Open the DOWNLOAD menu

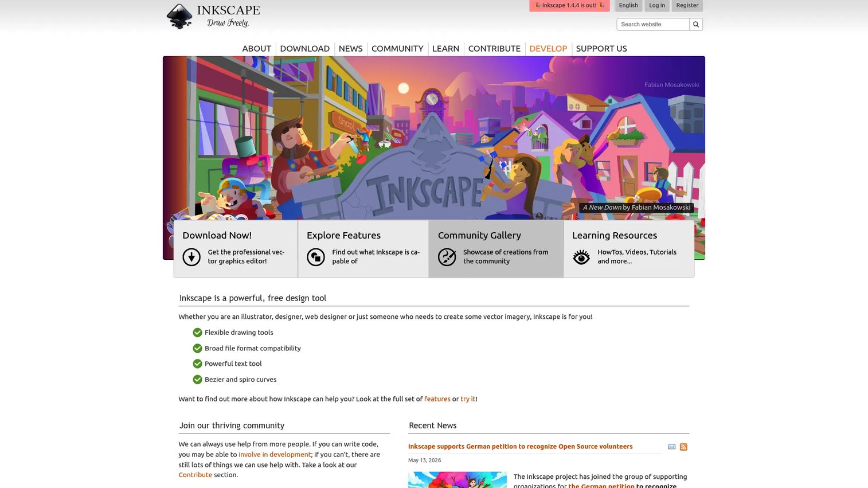305,49
